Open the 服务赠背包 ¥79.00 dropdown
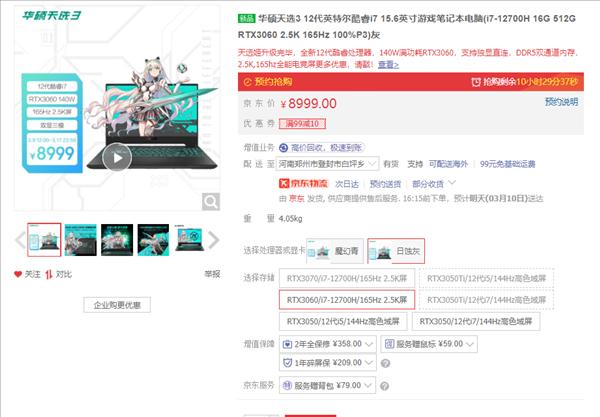Viewport: 600px width, 417px height. click(328, 386)
